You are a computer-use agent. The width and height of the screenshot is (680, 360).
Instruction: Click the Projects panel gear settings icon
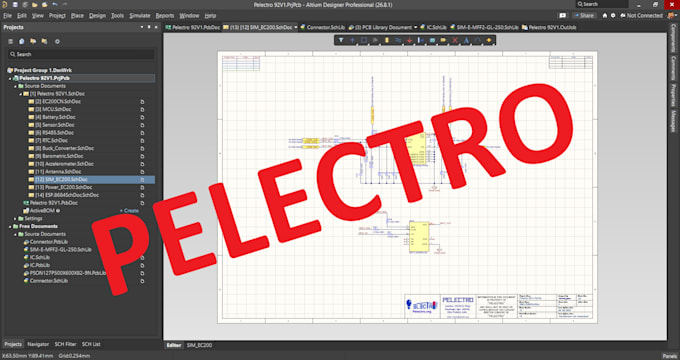[57, 42]
